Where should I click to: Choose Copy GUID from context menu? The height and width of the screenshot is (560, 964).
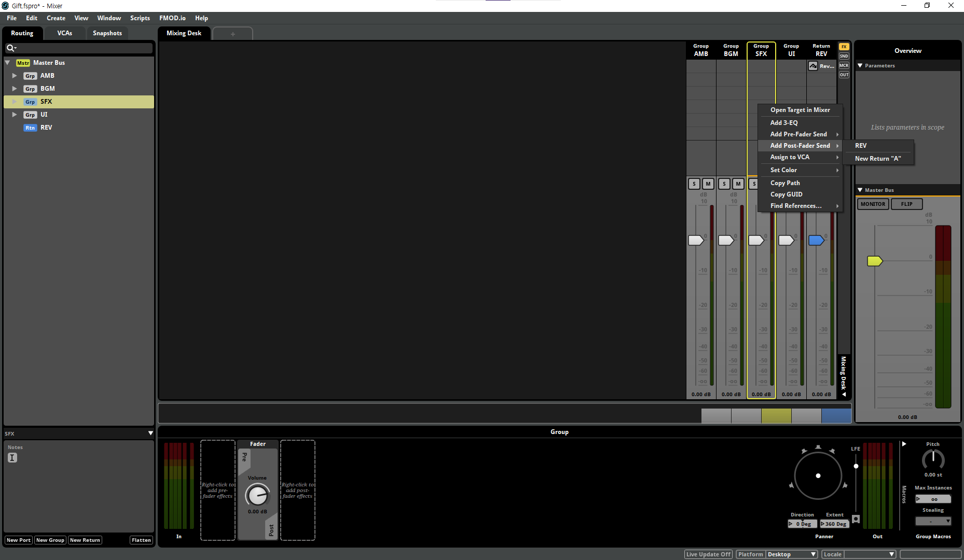pos(799,194)
